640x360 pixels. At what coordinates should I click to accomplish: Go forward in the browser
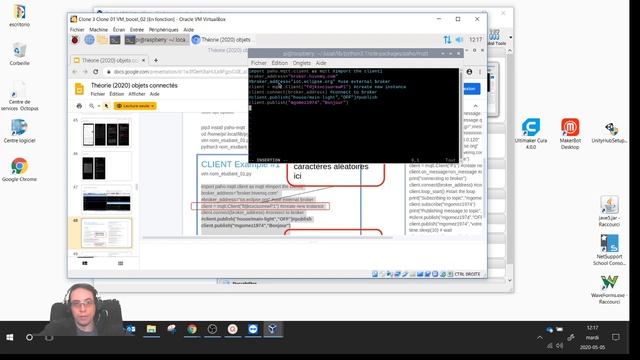85,71
